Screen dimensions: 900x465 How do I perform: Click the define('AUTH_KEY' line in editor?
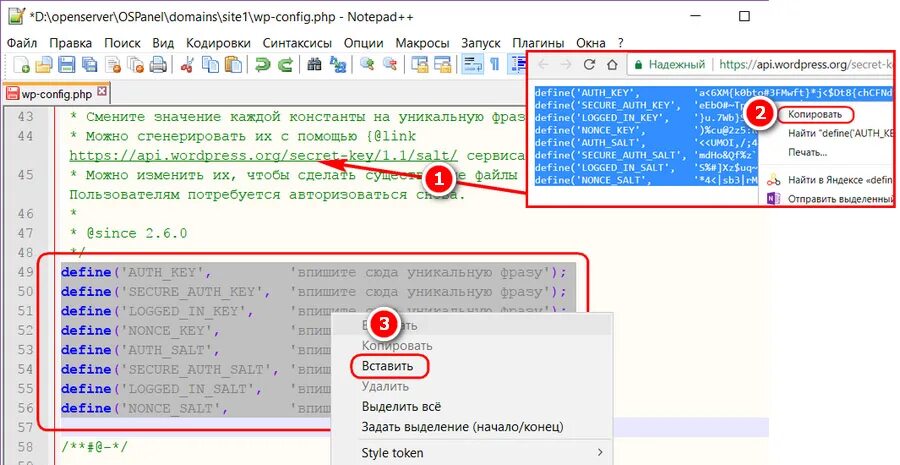313,272
